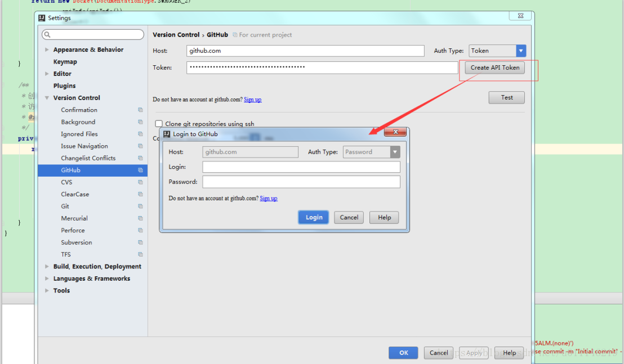Select Keymap settings page
This screenshot has width=624, height=364.
tap(65, 62)
